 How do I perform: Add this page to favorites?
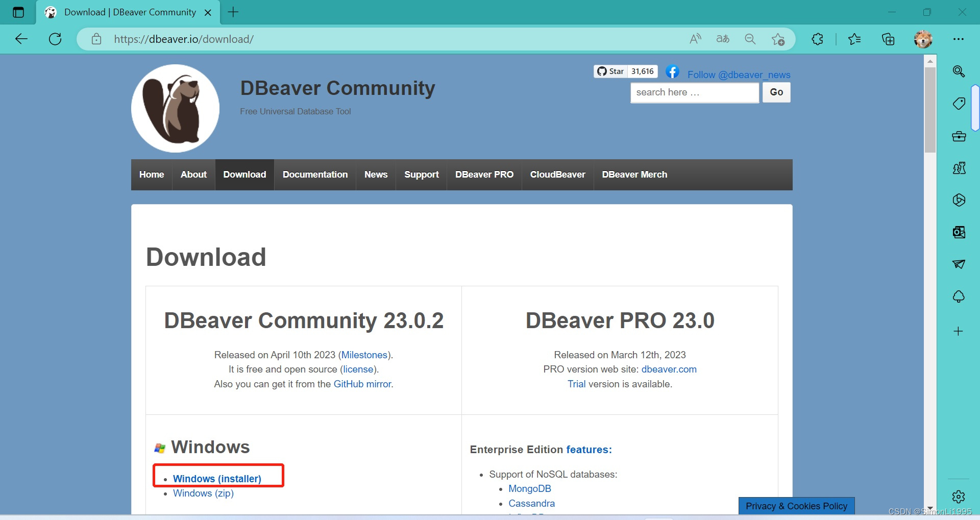[778, 39]
